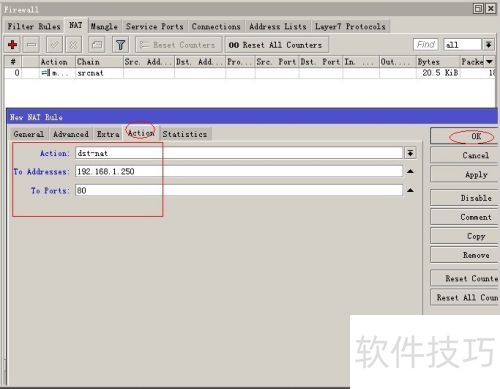
Task: Click the Cancel button
Action: (465, 155)
